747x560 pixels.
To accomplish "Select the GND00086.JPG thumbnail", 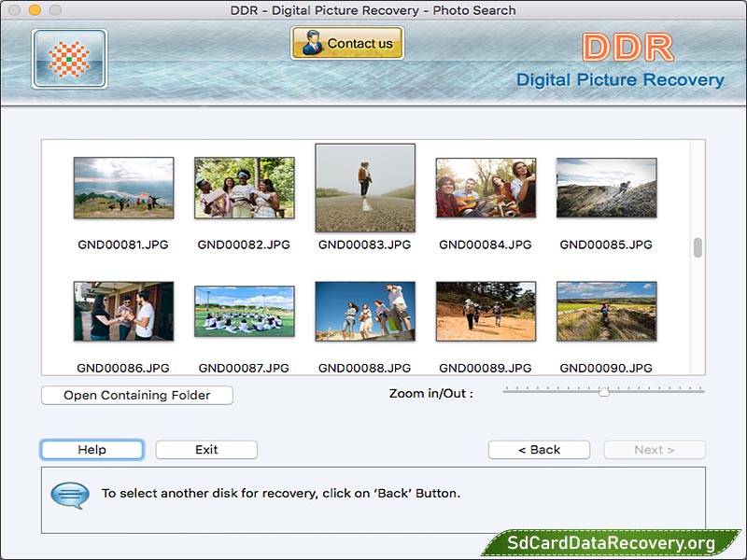I will click(123, 311).
